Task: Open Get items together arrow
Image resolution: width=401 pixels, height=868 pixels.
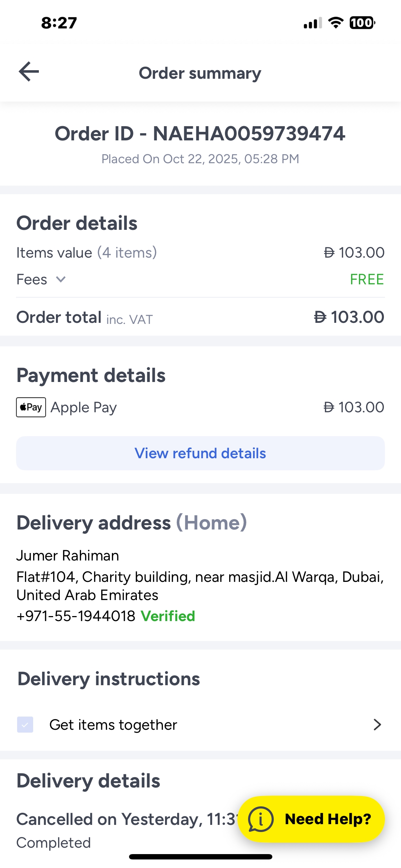Action: (377, 724)
